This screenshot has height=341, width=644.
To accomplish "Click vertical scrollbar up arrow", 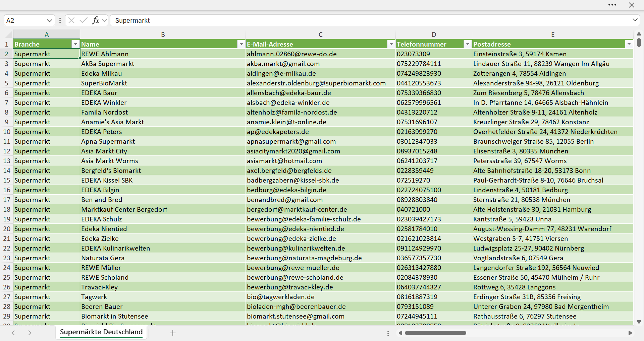I will point(639,34).
